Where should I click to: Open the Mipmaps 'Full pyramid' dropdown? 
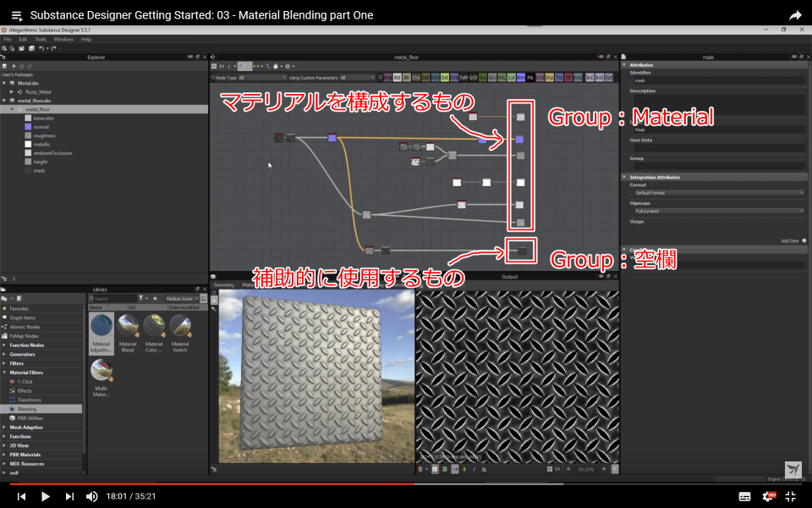pos(717,211)
